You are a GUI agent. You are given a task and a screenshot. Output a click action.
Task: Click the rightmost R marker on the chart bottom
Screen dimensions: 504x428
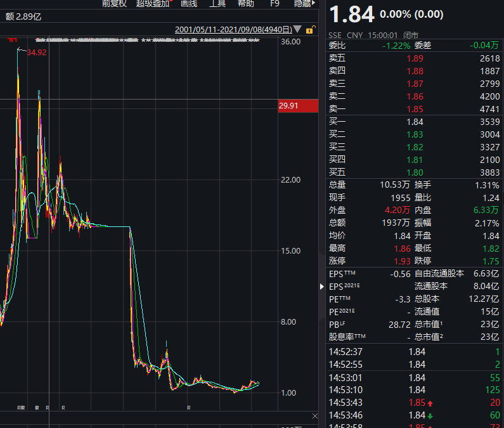189,408
